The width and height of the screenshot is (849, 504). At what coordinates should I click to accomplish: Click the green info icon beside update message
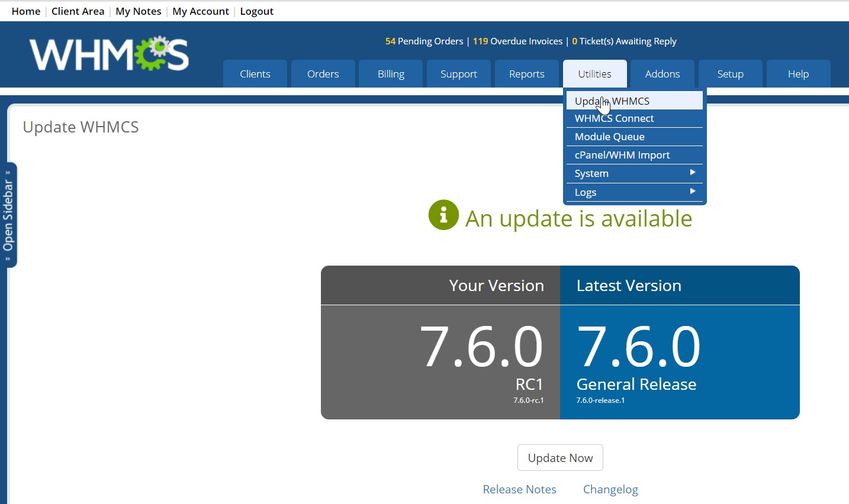(443, 215)
